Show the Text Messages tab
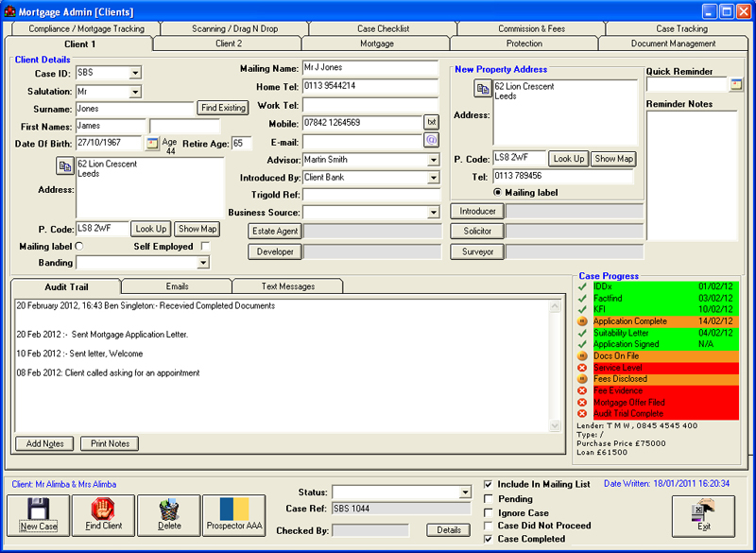 tap(288, 286)
